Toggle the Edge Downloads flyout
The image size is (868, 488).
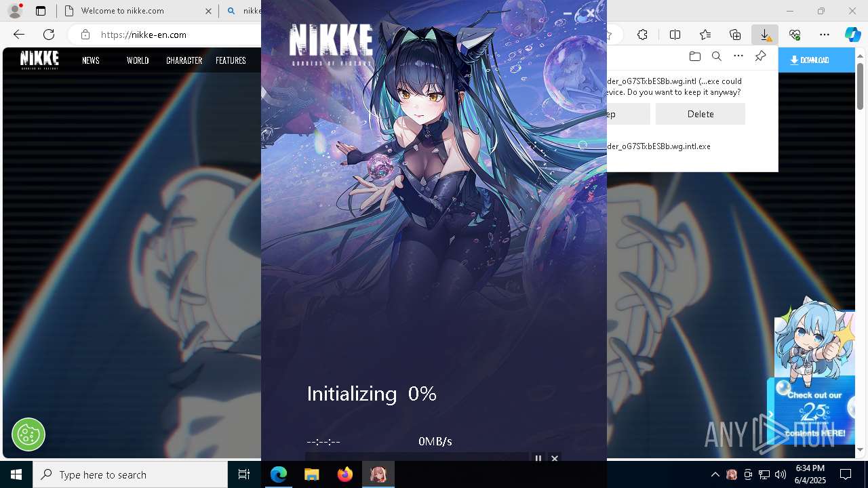tap(765, 35)
